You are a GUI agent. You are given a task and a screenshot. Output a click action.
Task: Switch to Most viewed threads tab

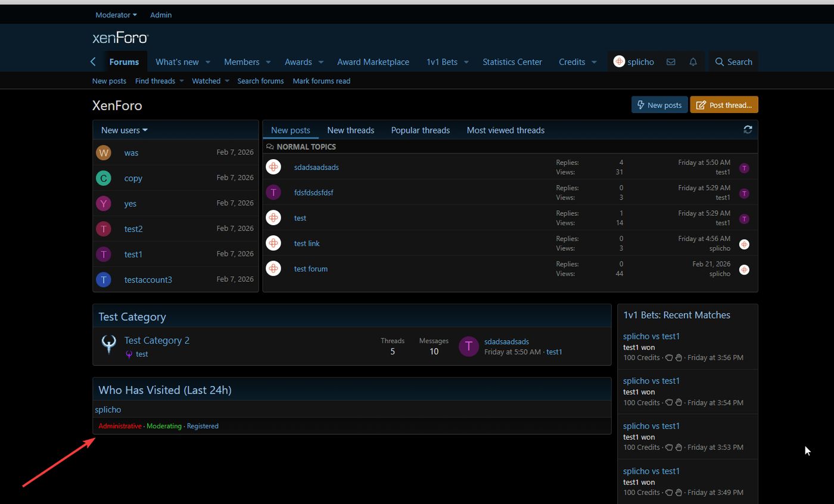tap(505, 130)
